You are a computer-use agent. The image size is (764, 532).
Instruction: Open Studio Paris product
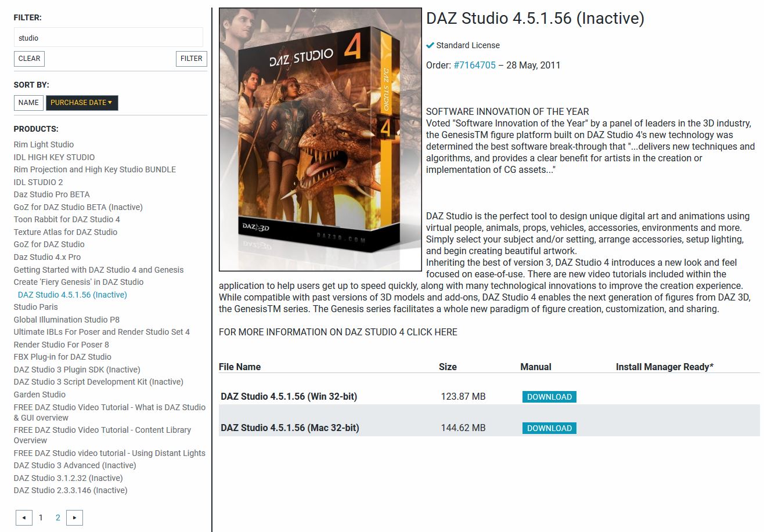point(36,307)
